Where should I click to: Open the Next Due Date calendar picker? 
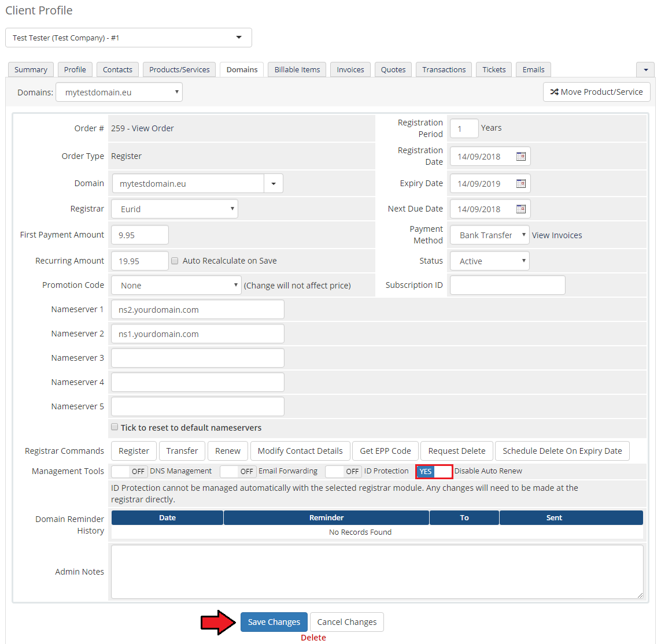(x=521, y=209)
